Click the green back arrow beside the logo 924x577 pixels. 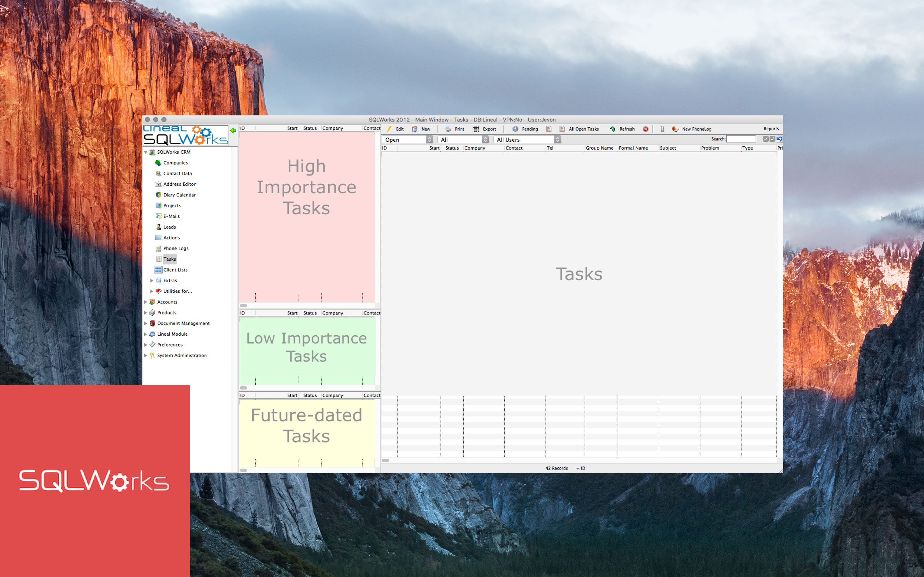point(233,130)
